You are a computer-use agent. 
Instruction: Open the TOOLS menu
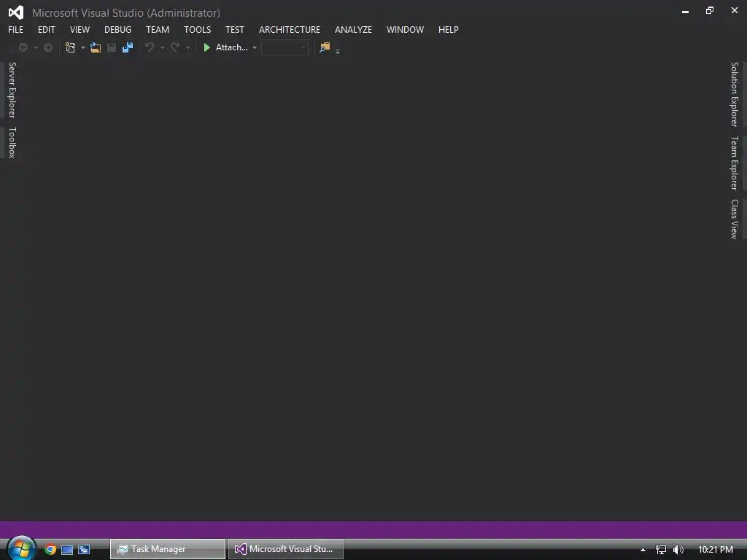pyautogui.click(x=197, y=29)
